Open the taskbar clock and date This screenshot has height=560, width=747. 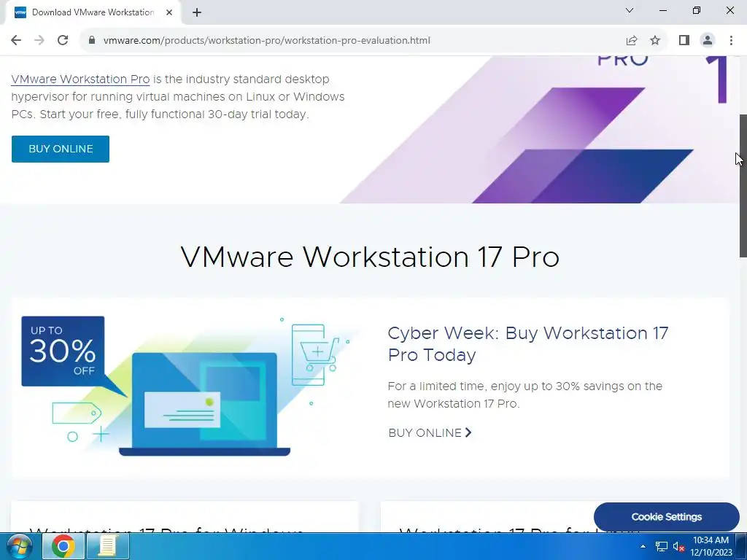[x=711, y=546]
